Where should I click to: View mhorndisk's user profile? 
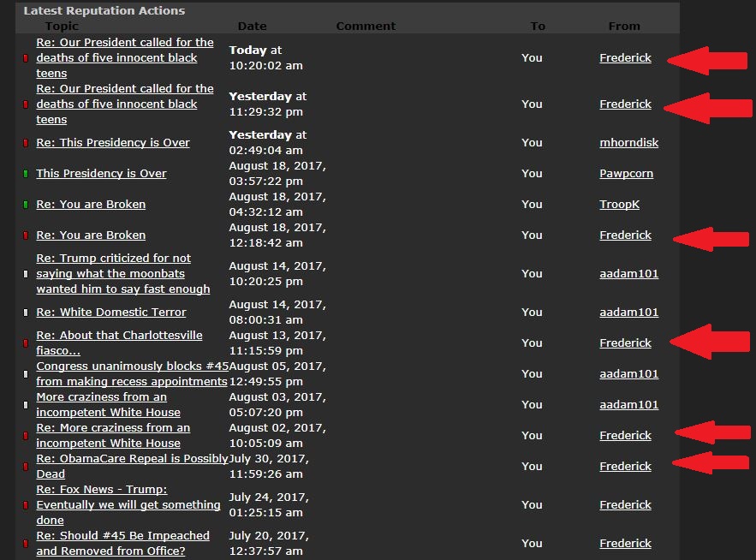coord(628,143)
